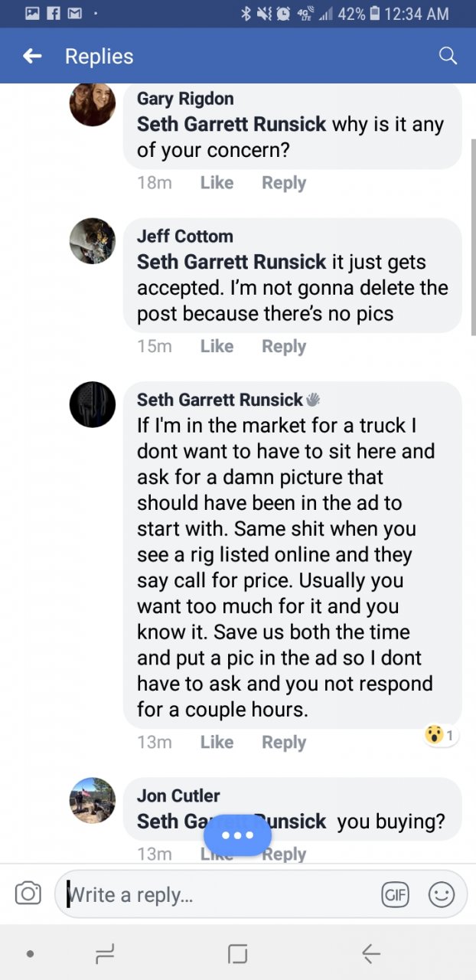Click the scrollbar on the right edge

pos(472,237)
